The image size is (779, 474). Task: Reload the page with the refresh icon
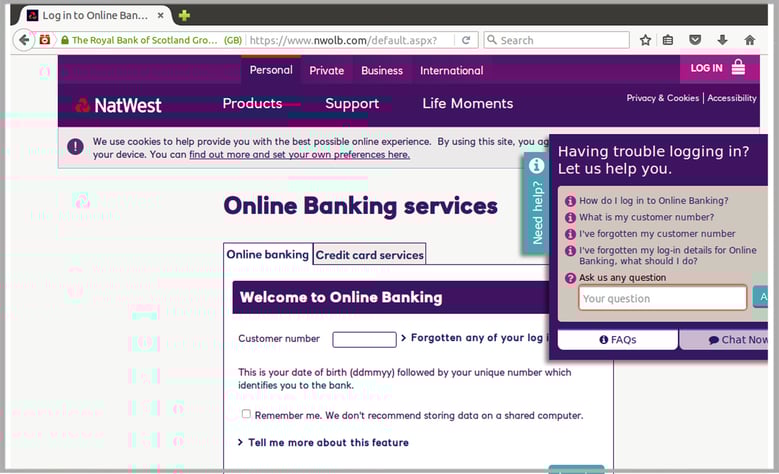(x=466, y=40)
